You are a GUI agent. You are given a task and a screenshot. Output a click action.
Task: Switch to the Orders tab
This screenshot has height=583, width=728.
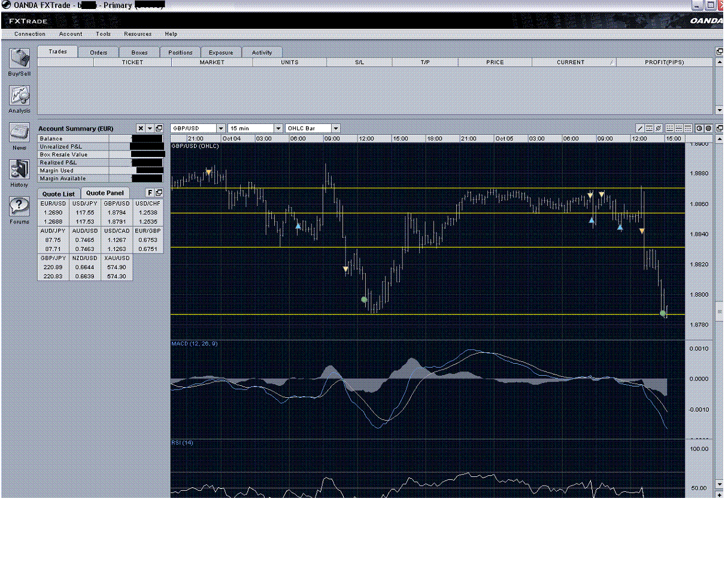tap(99, 52)
